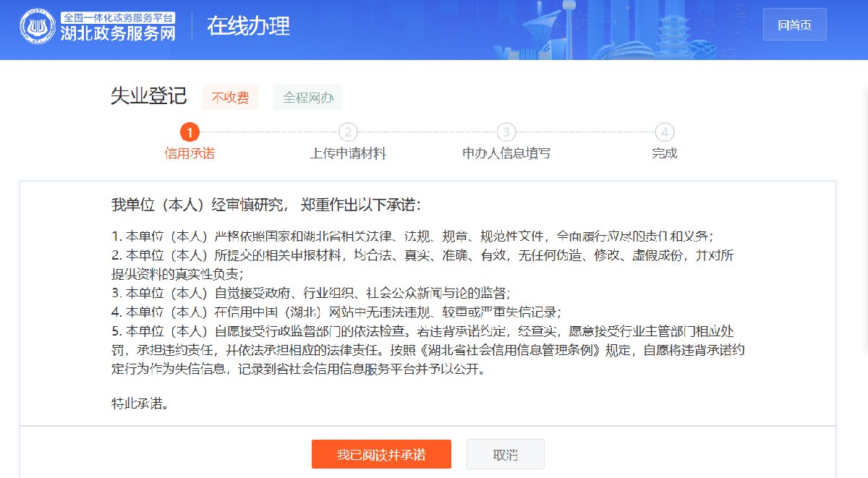Select step 3 circle 申办人信息填写
Viewport: 868px width, 478px height.
click(x=506, y=132)
